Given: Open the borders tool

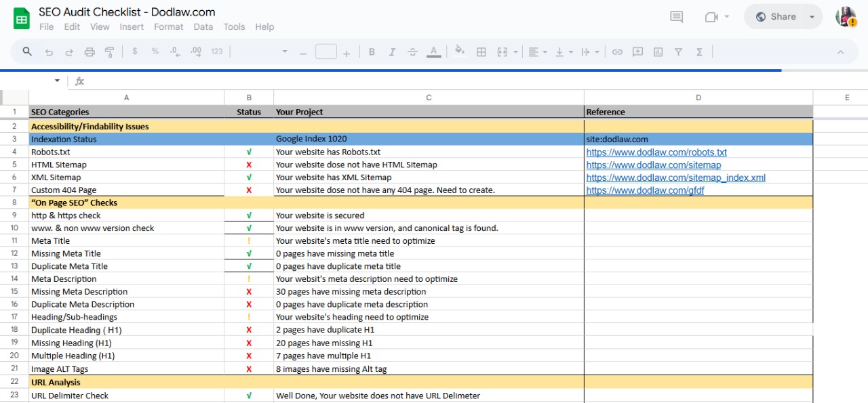Looking at the screenshot, I should pyautogui.click(x=481, y=51).
